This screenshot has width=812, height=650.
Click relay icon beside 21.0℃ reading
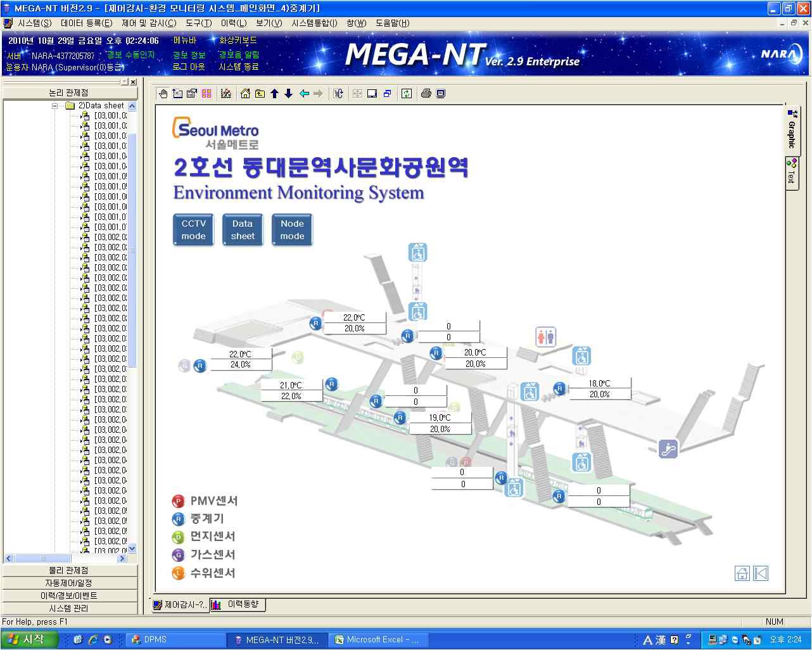tap(331, 384)
